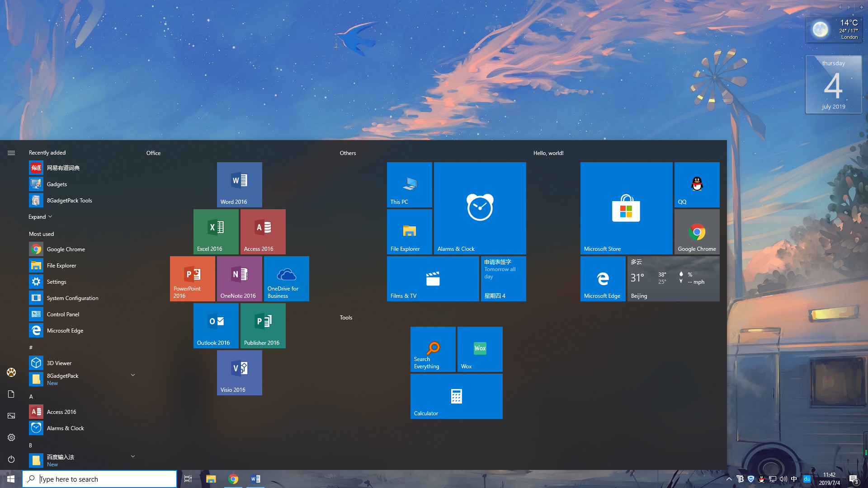Expand the 8GadgetPack folder chevron

pyautogui.click(x=133, y=375)
